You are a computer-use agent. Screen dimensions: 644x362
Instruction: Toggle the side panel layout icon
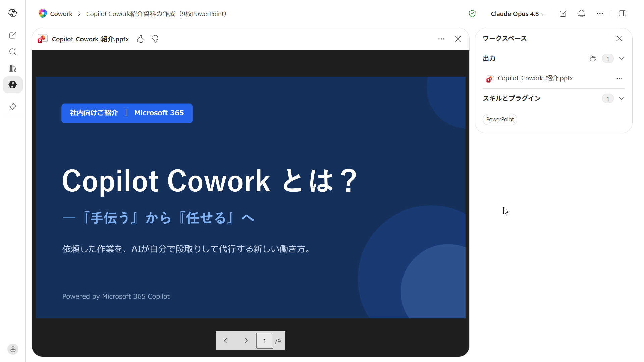pos(622,14)
